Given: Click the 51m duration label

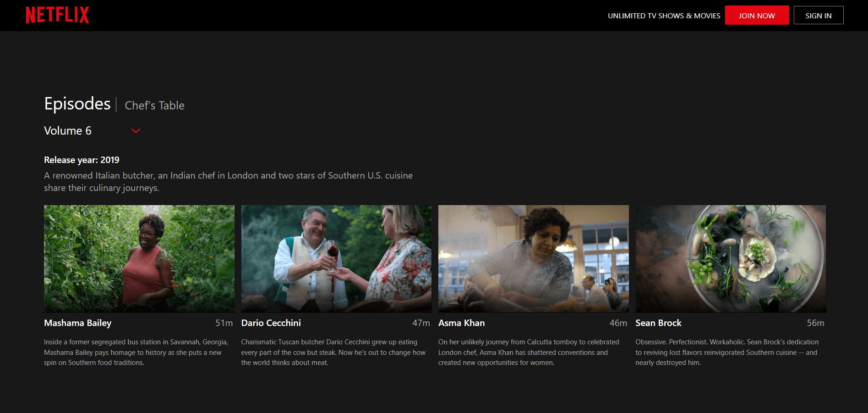Looking at the screenshot, I should pyautogui.click(x=224, y=323).
